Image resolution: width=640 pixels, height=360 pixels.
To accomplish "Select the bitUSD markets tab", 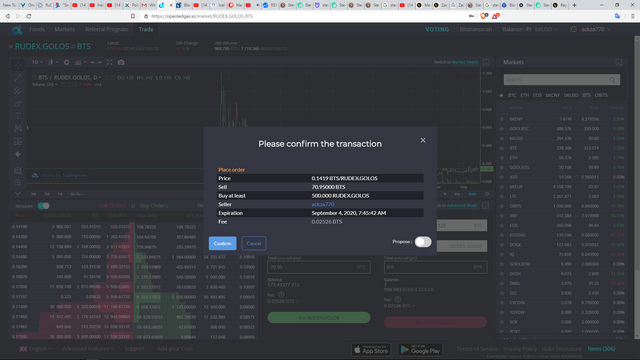I will coord(571,95).
